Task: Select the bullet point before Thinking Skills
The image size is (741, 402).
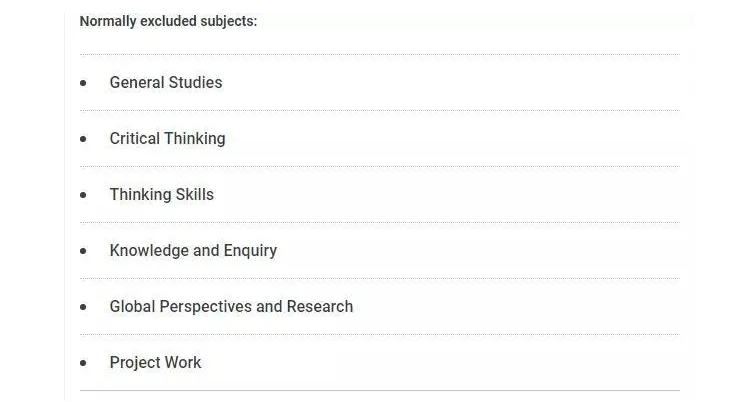Action: (x=84, y=195)
